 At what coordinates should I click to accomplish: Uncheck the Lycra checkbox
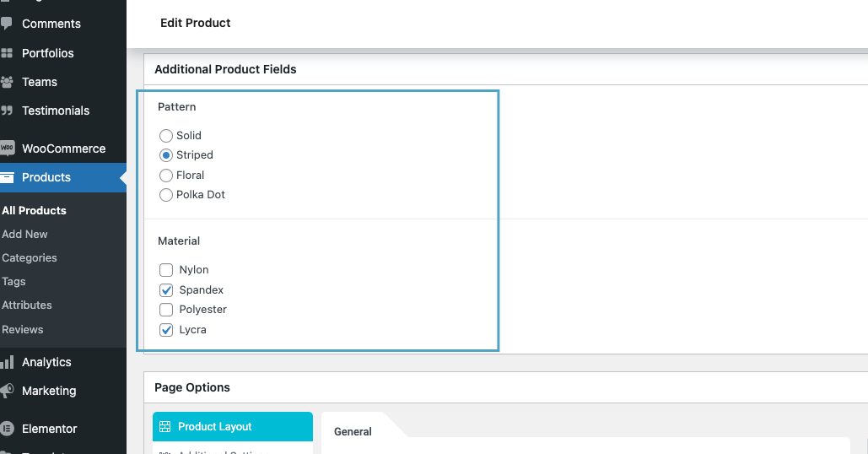click(166, 330)
